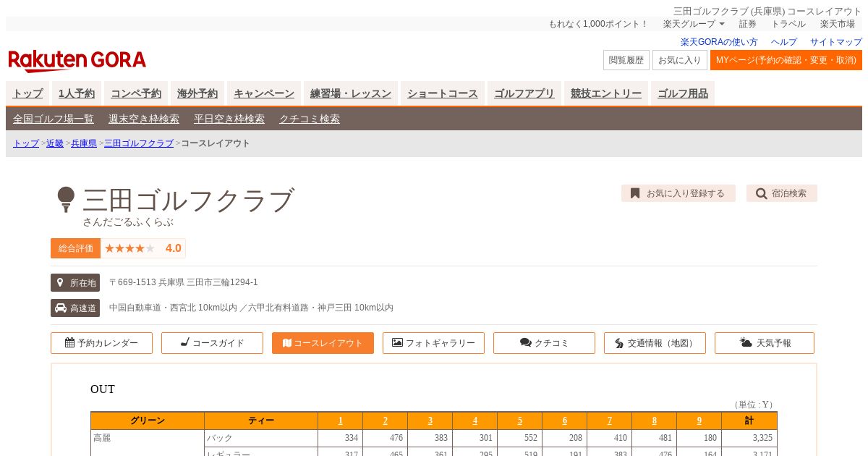The image size is (868, 456).
Task: Select hole 3 column header link
Action: (x=430, y=421)
